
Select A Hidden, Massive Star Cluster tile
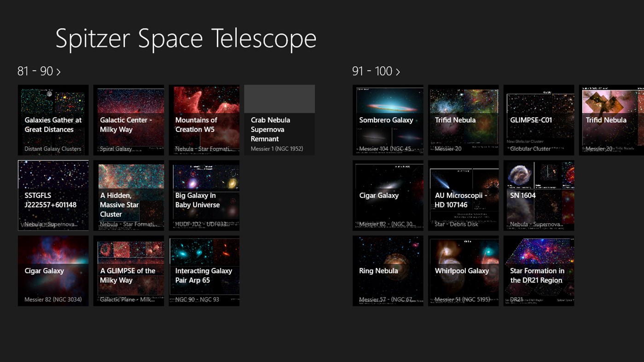[129, 195]
